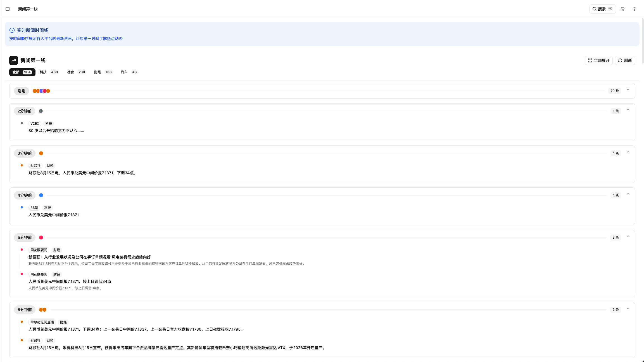Open the 搜索 search box

coord(602,9)
